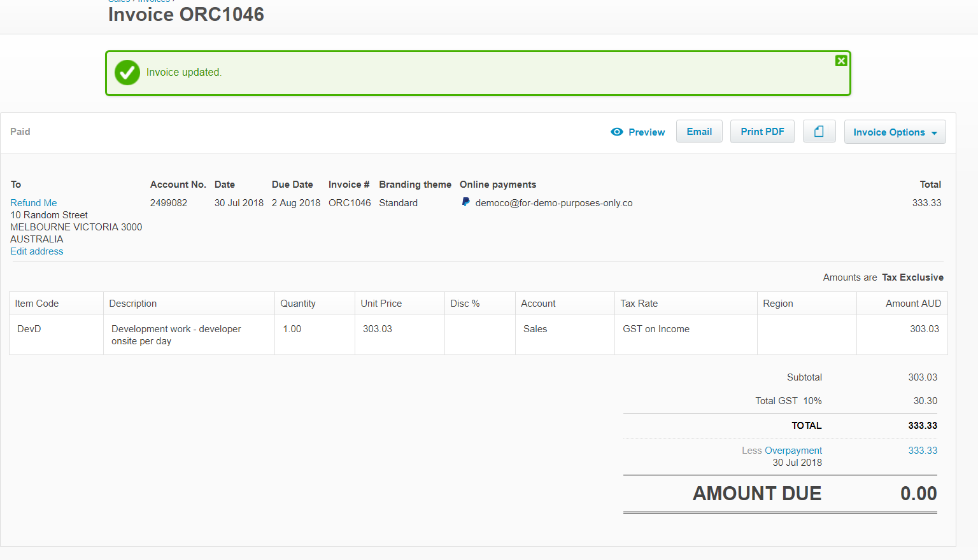
Task: Click the Print PDF button
Action: click(x=762, y=132)
